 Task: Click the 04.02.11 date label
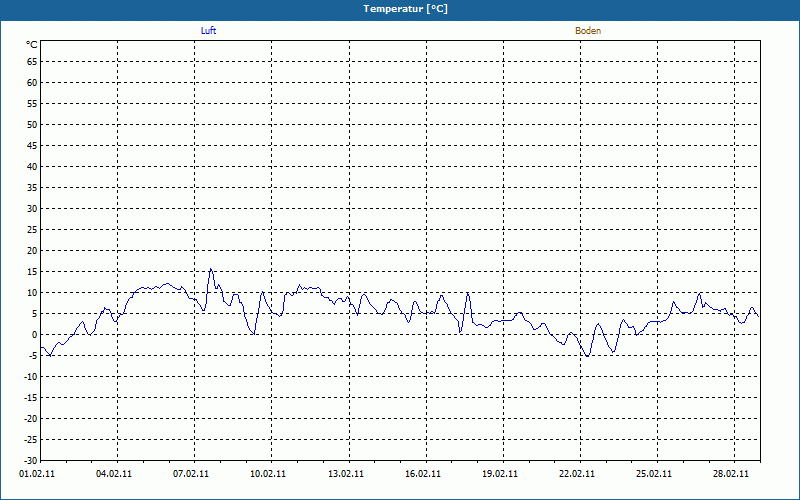pos(114,473)
